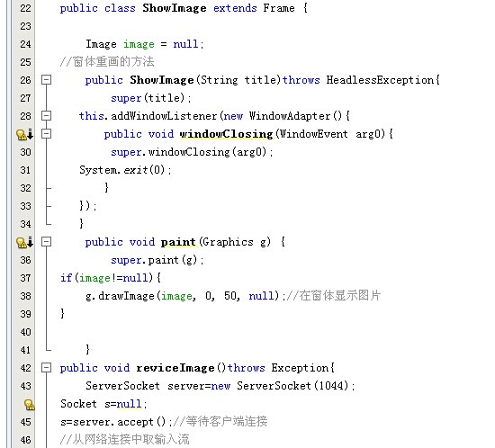The image size is (495, 448).
Task: Place cursor on ShowImage class name
Action: 175,8
